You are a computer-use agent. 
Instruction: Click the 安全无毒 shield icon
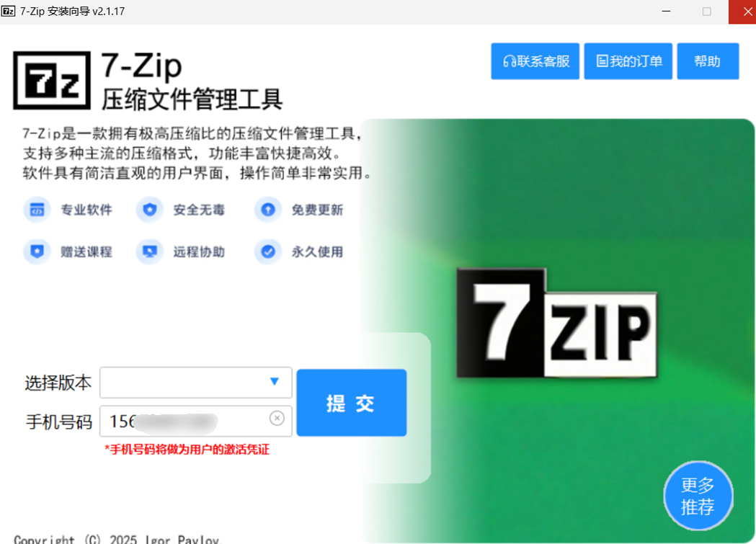[150, 210]
